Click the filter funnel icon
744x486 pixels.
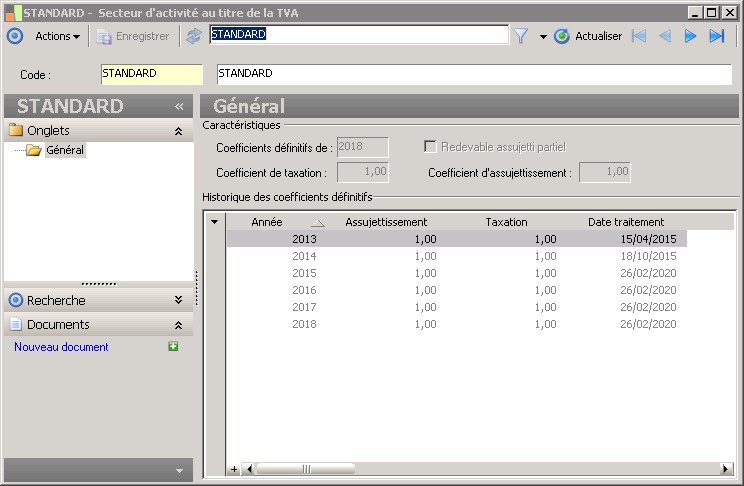click(x=521, y=36)
